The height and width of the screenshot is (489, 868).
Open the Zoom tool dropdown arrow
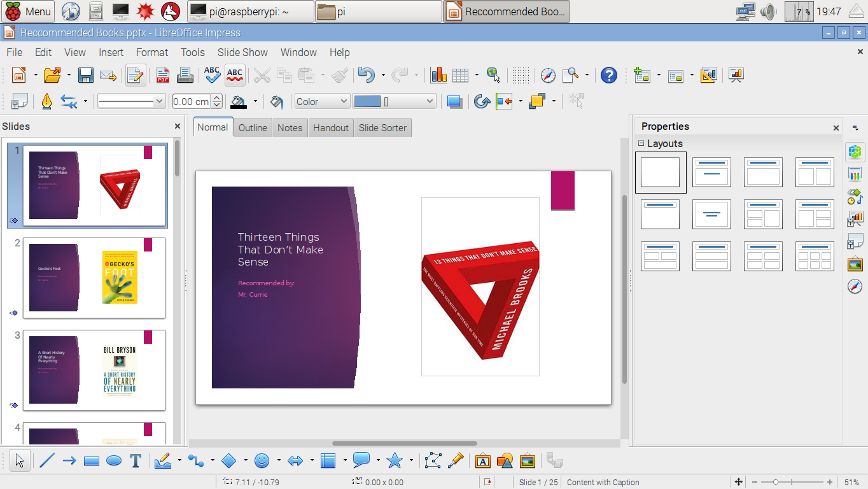[587, 75]
